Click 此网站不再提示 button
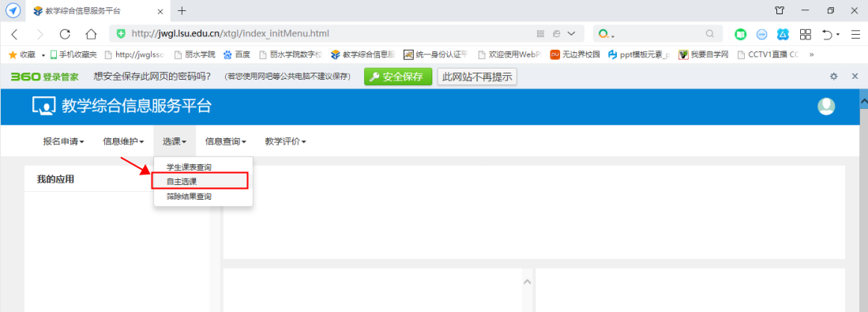Viewport: 868px width, 312px height. [476, 77]
